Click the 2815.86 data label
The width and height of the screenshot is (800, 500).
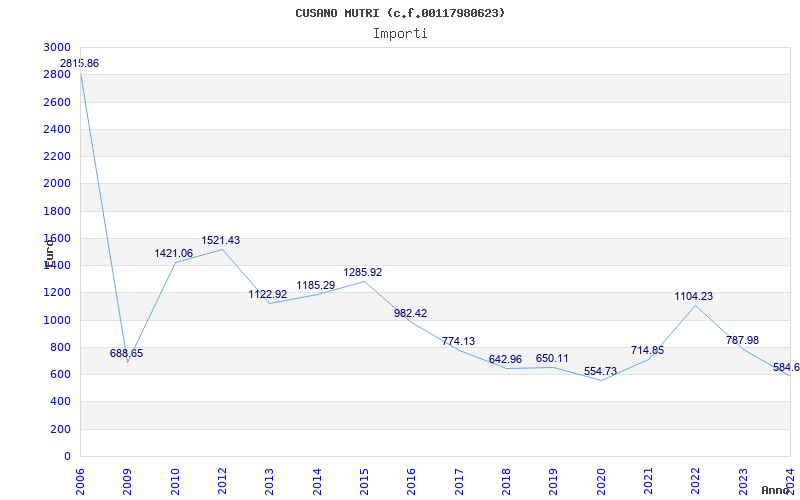tap(79, 64)
